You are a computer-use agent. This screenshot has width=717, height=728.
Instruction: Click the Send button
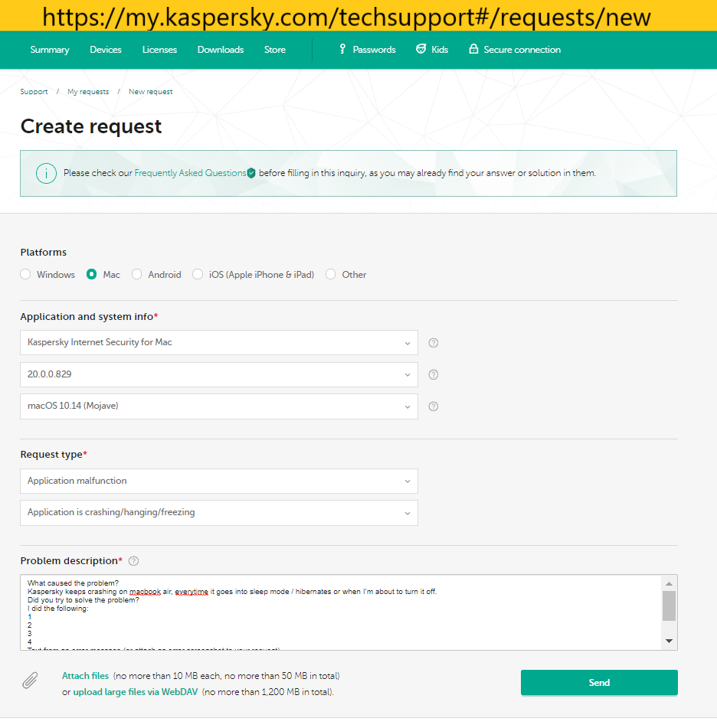[599, 683]
